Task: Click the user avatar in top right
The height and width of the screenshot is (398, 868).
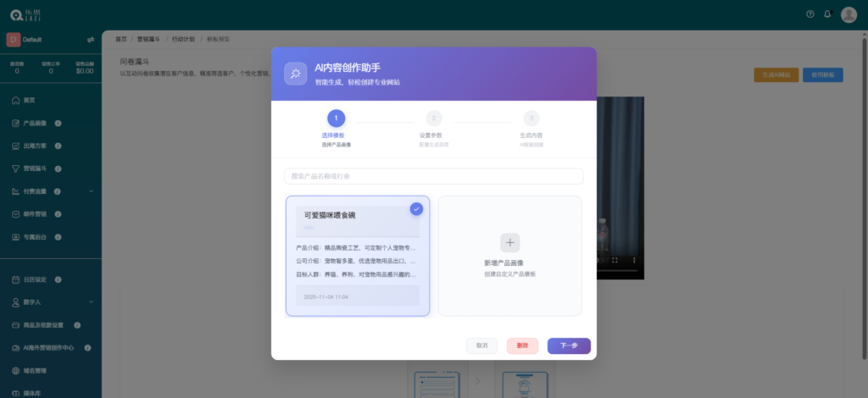Action: coord(849,14)
